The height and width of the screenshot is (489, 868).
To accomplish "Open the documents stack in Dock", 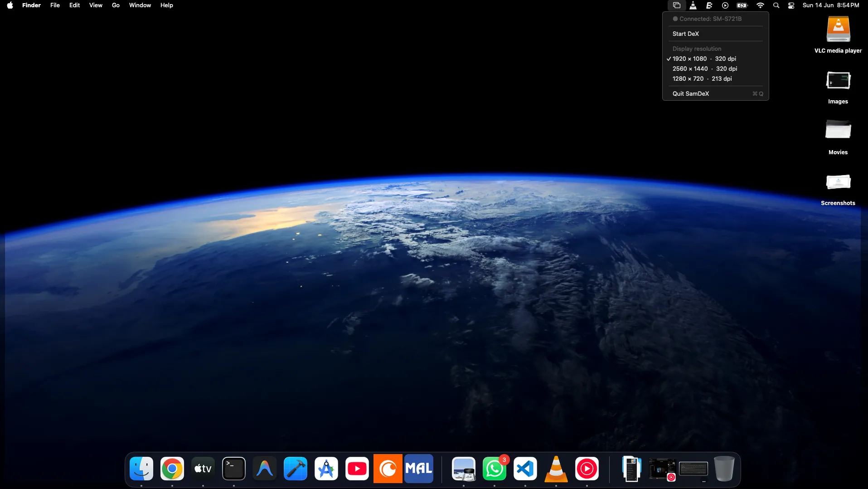I will 631,469.
